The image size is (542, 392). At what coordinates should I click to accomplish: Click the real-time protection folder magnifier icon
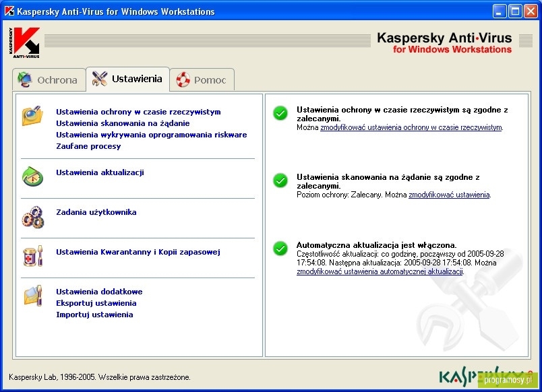tap(32, 116)
